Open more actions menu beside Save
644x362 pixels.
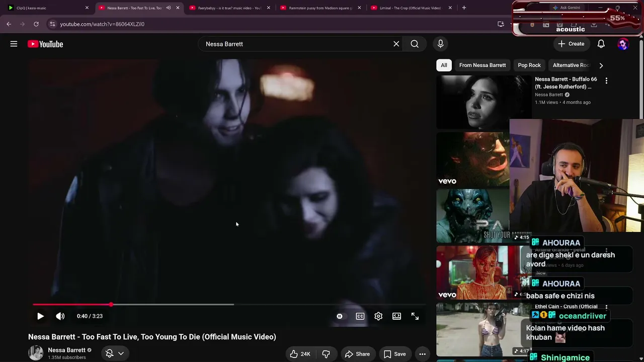click(x=423, y=354)
